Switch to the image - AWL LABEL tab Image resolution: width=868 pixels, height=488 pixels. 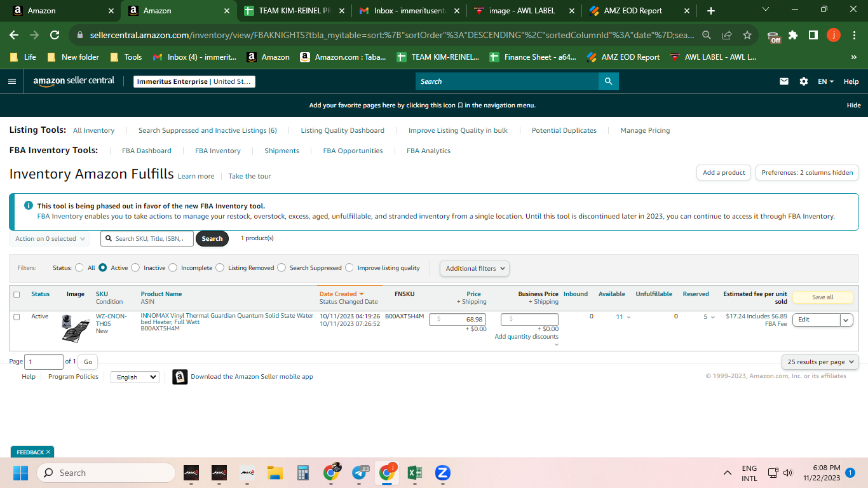pos(525,11)
